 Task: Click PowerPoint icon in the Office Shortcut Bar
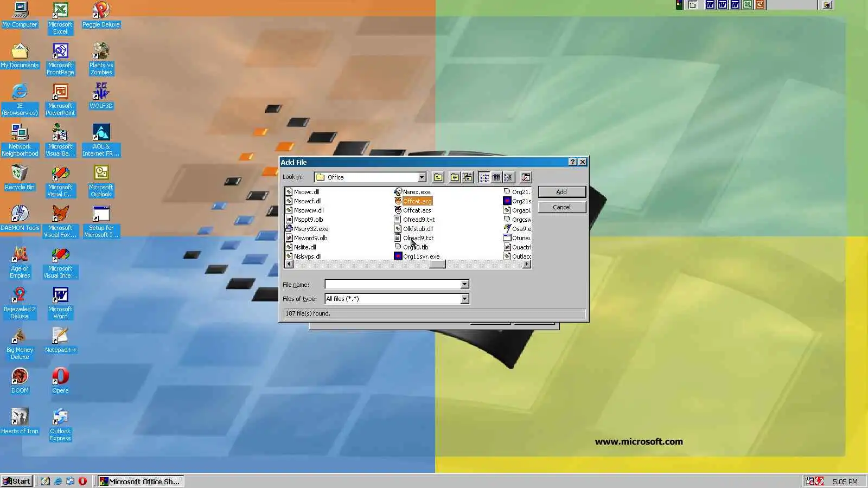[760, 5]
